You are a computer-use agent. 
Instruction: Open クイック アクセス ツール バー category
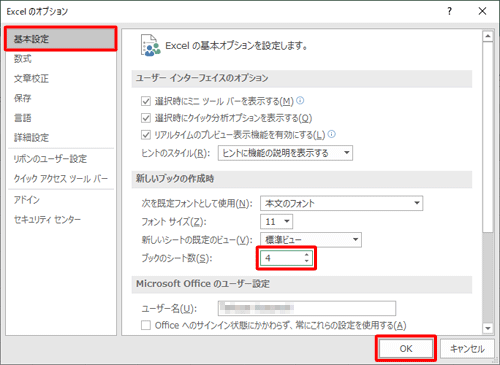click(61, 179)
